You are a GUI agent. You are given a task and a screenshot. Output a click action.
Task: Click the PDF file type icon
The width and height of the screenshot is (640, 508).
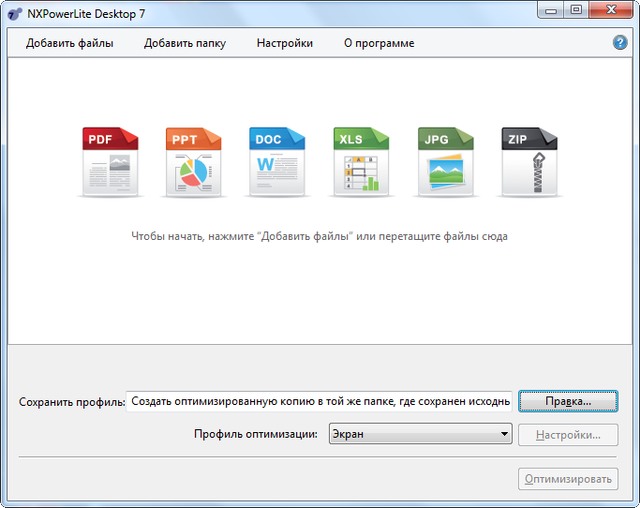tap(110, 161)
